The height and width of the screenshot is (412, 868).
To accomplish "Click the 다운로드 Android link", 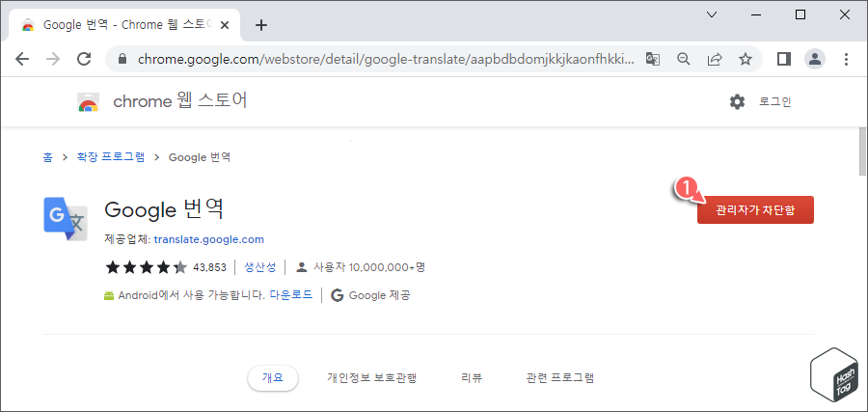I will 290,294.
